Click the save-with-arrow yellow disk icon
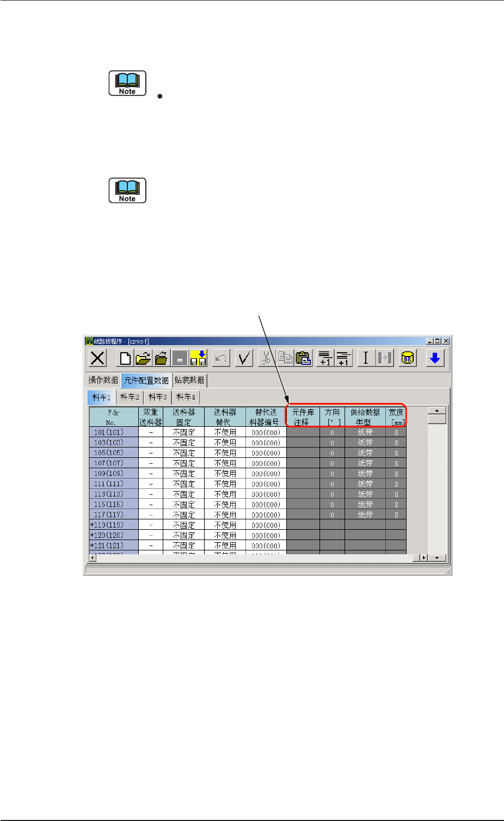The height and width of the screenshot is (821, 504). 198,358
